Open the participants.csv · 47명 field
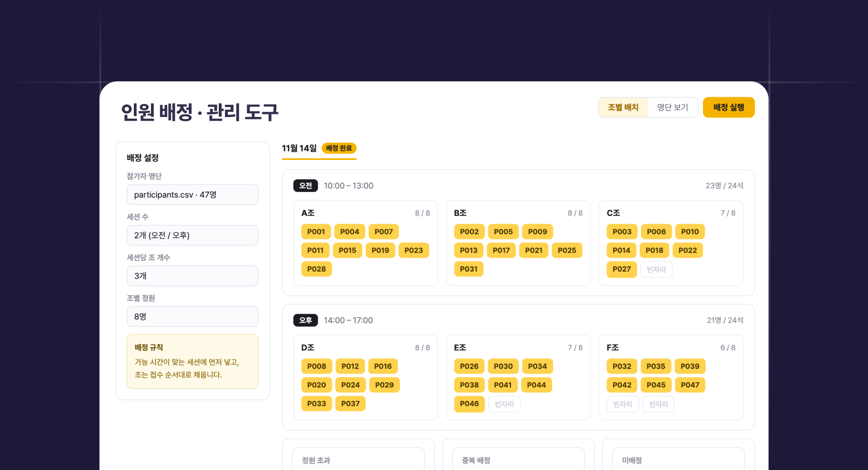Screen dimensions: 868x470 (x=193, y=195)
